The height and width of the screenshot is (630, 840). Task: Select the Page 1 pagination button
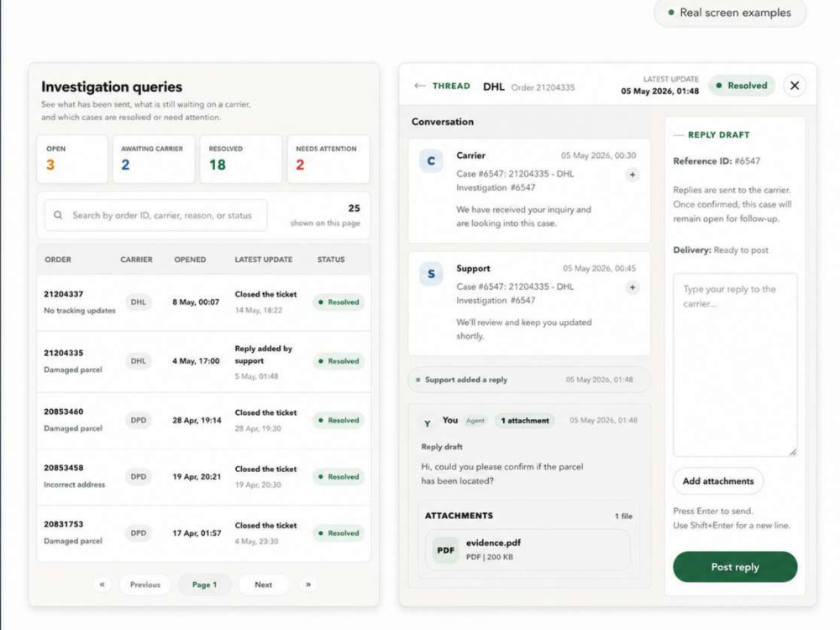pos(205,585)
